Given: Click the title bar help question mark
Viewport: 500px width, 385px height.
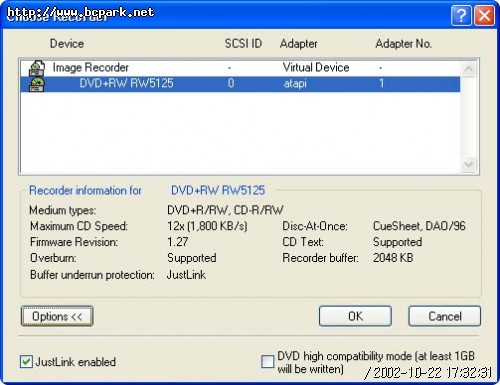Looking at the screenshot, I should click(461, 15).
